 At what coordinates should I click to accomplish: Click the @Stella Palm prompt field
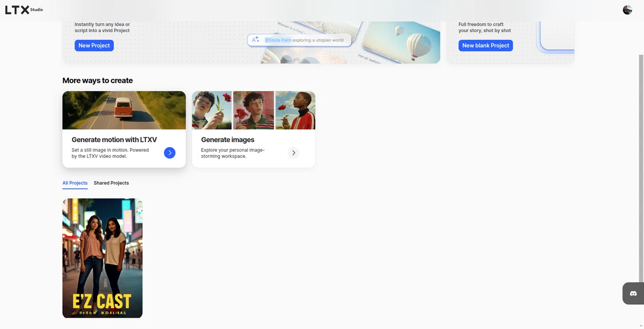299,40
